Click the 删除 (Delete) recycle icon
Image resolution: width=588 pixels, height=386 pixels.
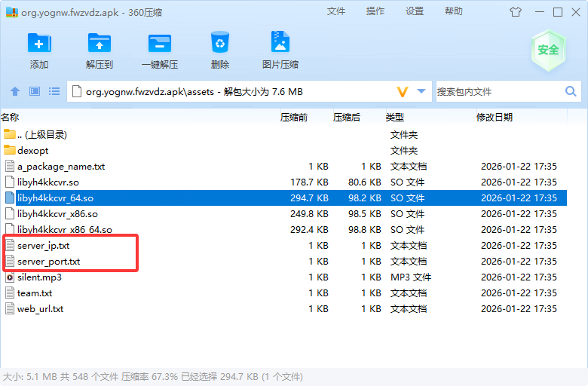click(220, 42)
